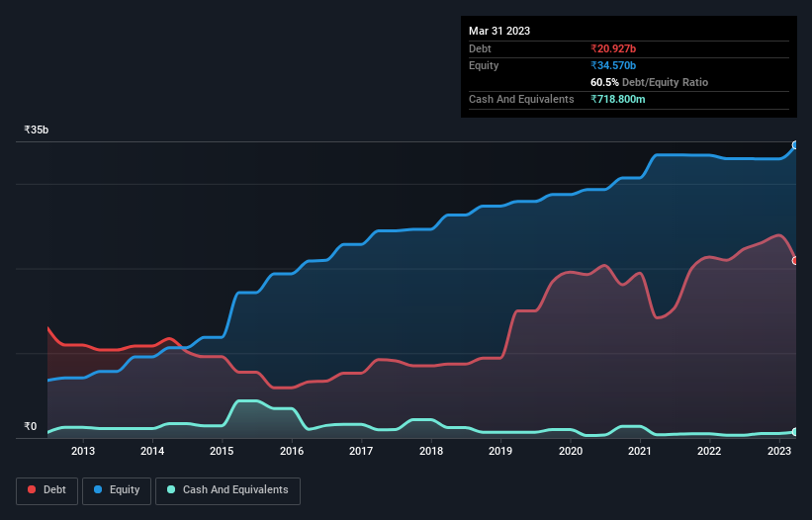Screen dimensions: 812x520
Task: Click the 2018 x-axis label
Action: [431, 451]
